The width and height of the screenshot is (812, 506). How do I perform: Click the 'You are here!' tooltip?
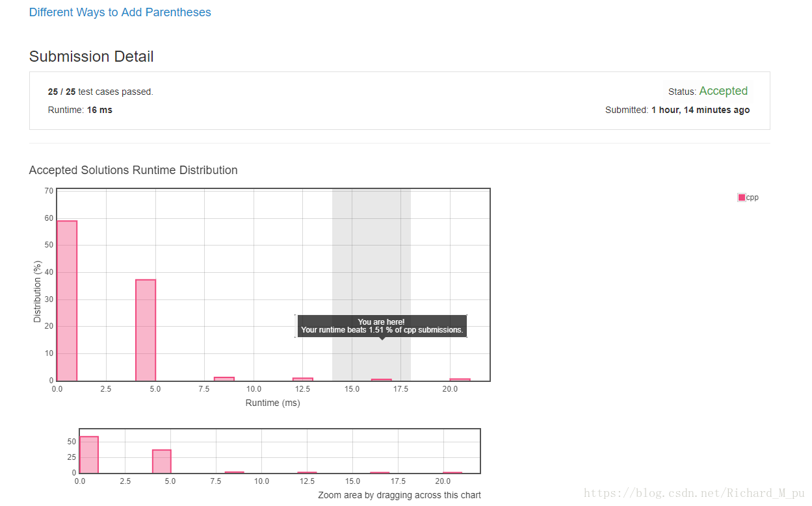(x=382, y=326)
